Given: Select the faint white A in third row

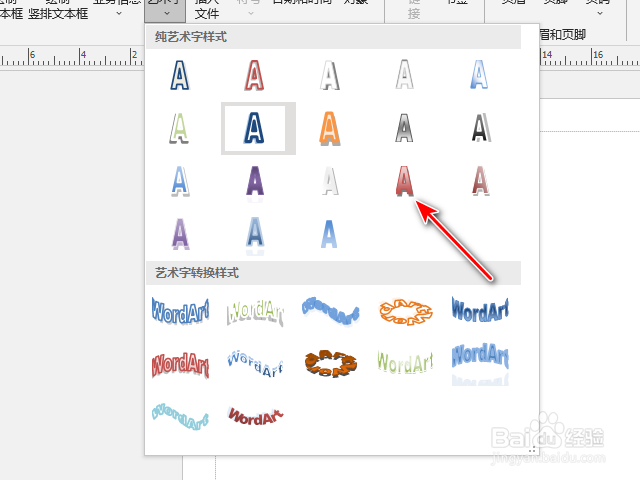Looking at the screenshot, I should tap(330, 181).
